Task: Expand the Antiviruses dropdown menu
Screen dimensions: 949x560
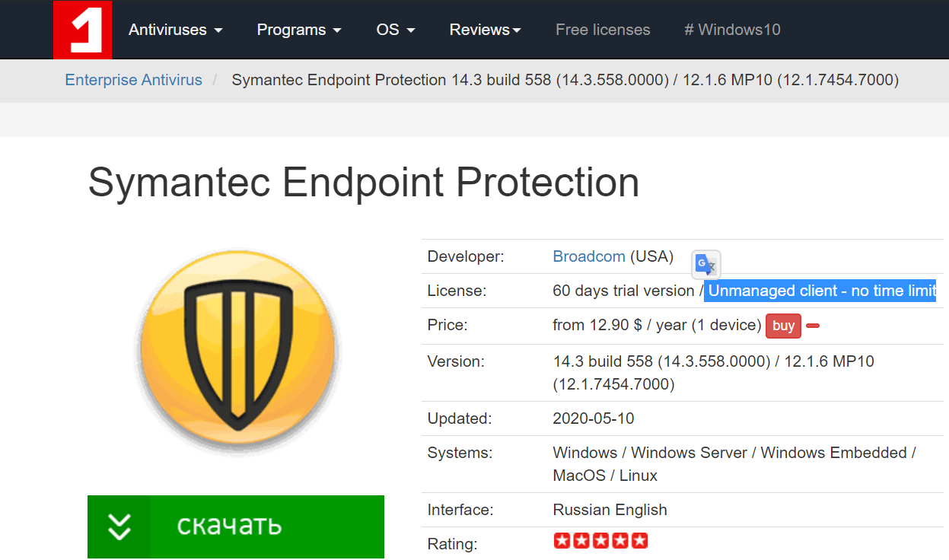Action: point(175,30)
